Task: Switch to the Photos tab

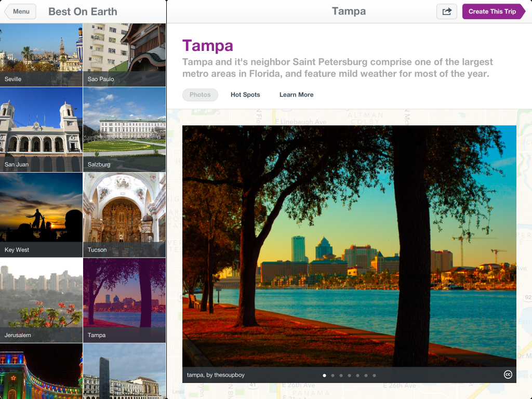Action: [200, 95]
